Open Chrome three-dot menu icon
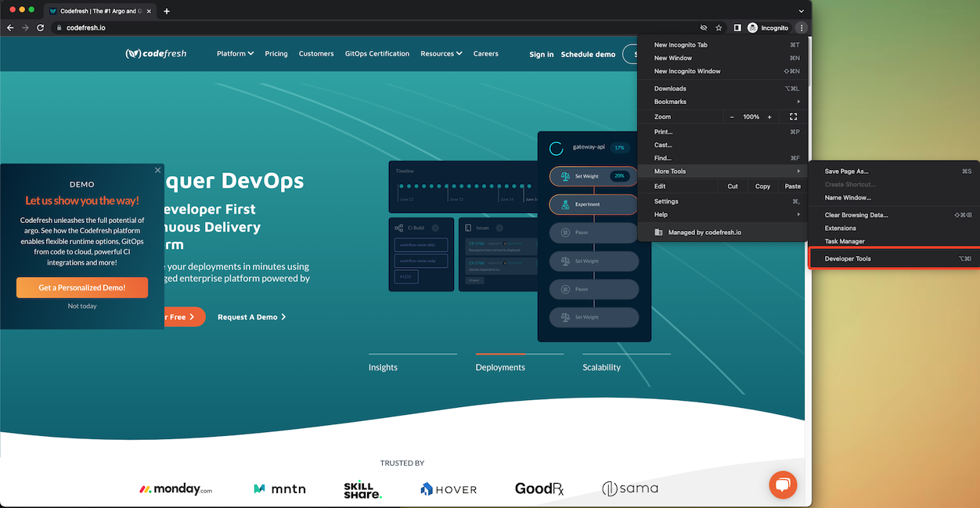This screenshot has width=980, height=508. pos(802,27)
